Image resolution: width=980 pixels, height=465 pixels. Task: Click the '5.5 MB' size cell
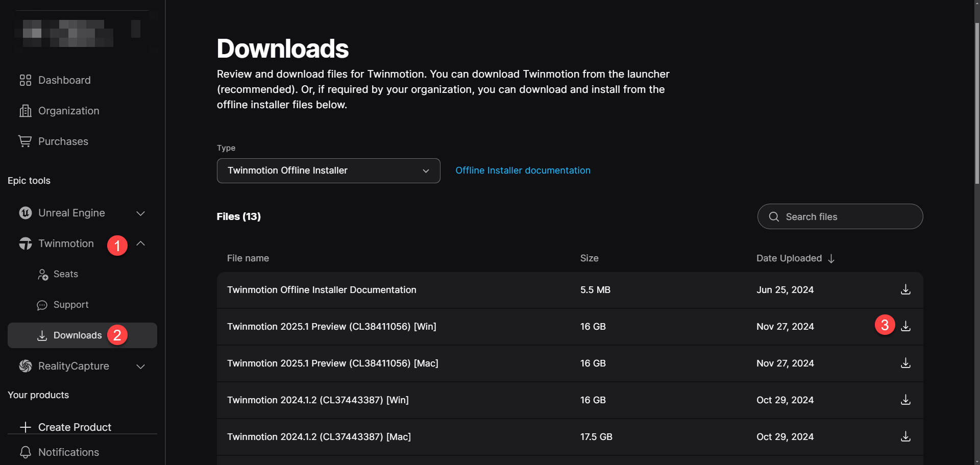tap(595, 290)
